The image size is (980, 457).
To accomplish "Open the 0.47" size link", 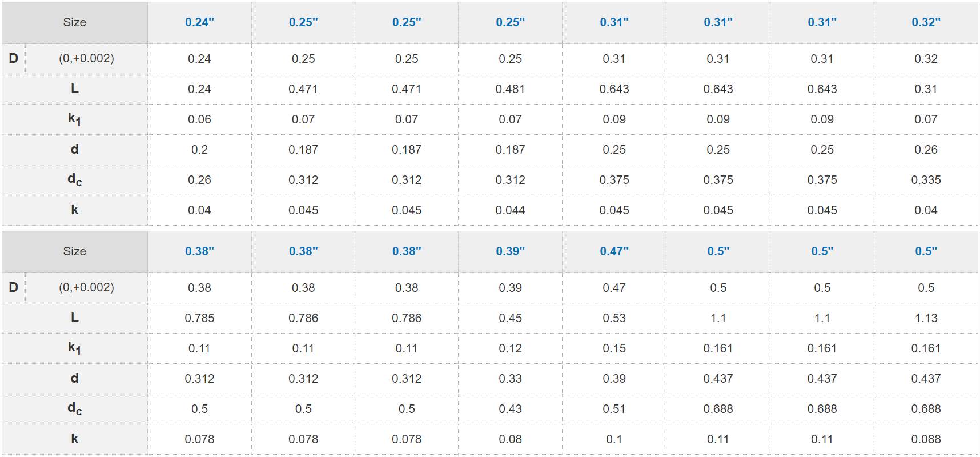I will click(614, 251).
